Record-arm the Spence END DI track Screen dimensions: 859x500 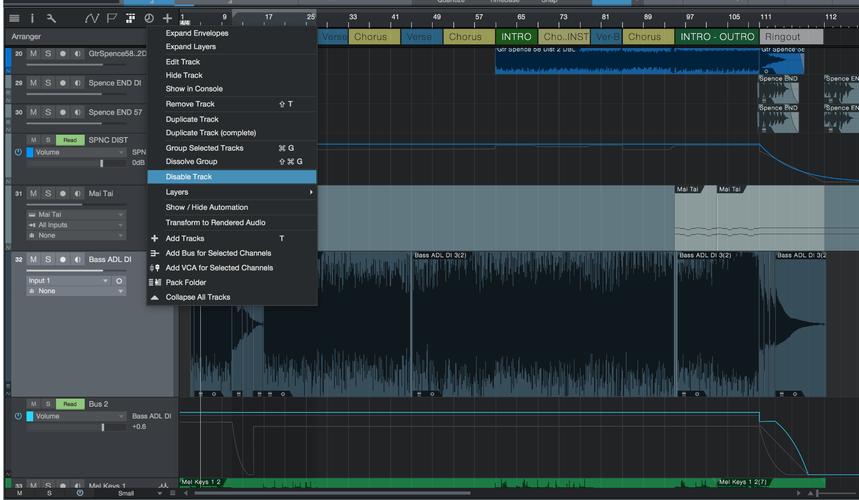pyautogui.click(x=62, y=83)
